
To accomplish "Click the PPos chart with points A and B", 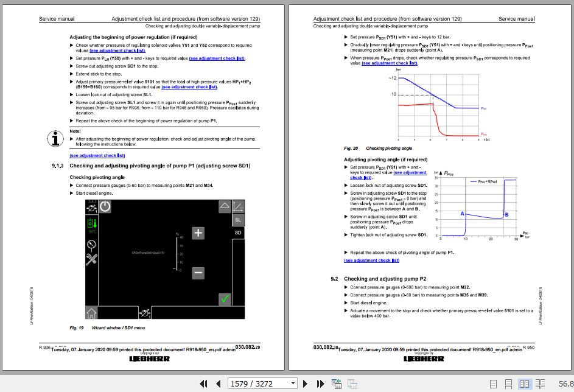I will tap(481, 206).
